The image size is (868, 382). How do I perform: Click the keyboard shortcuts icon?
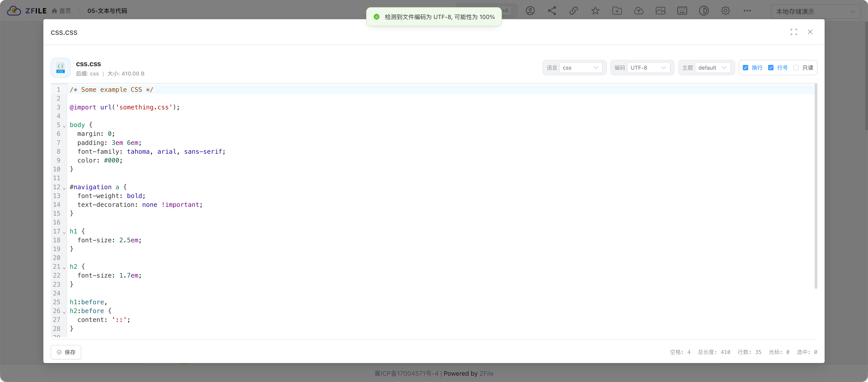click(682, 11)
